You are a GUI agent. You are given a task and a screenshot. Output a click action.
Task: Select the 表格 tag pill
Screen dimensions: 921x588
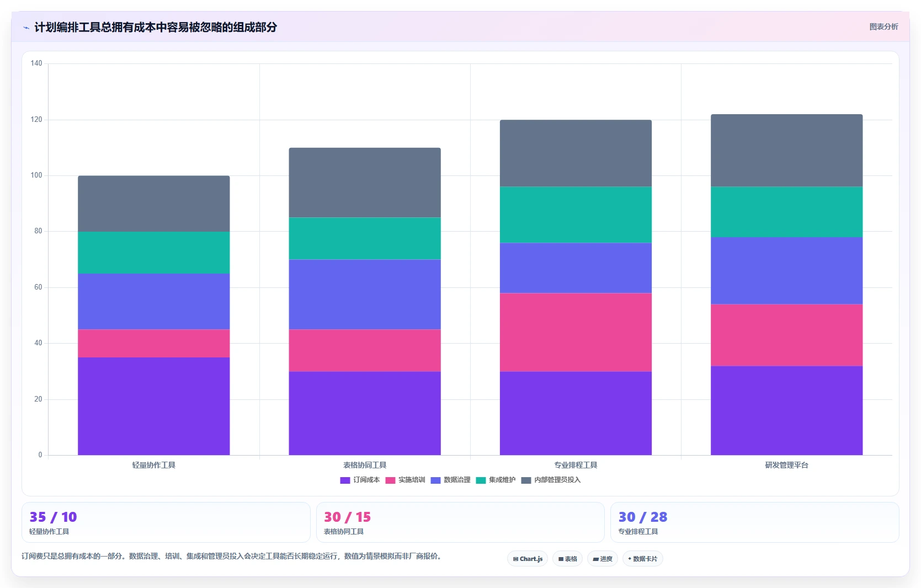tap(567, 559)
